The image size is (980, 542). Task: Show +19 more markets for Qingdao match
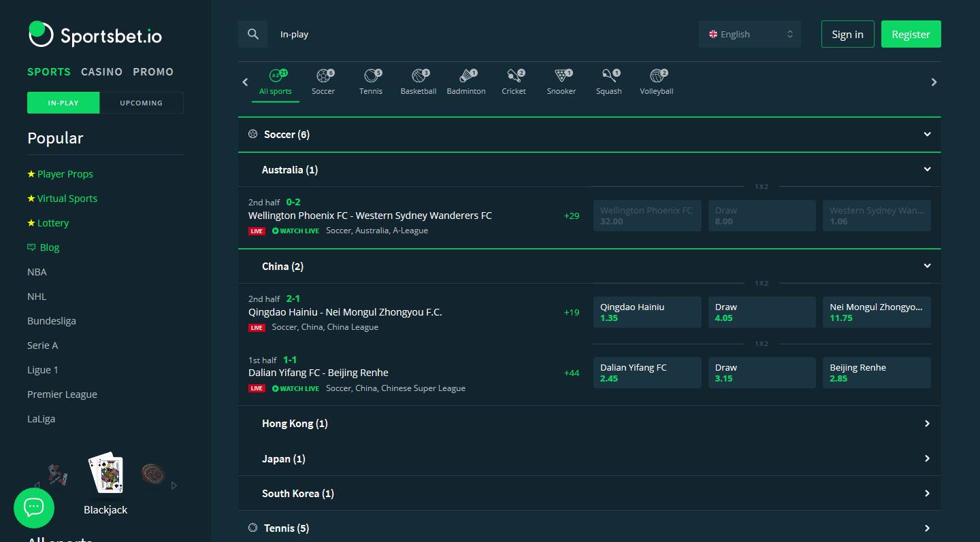tap(572, 312)
